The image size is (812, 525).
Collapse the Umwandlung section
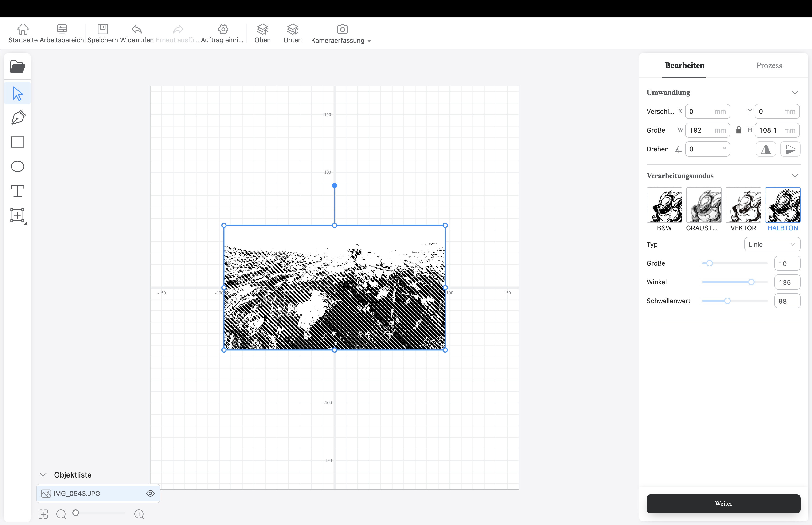click(795, 93)
